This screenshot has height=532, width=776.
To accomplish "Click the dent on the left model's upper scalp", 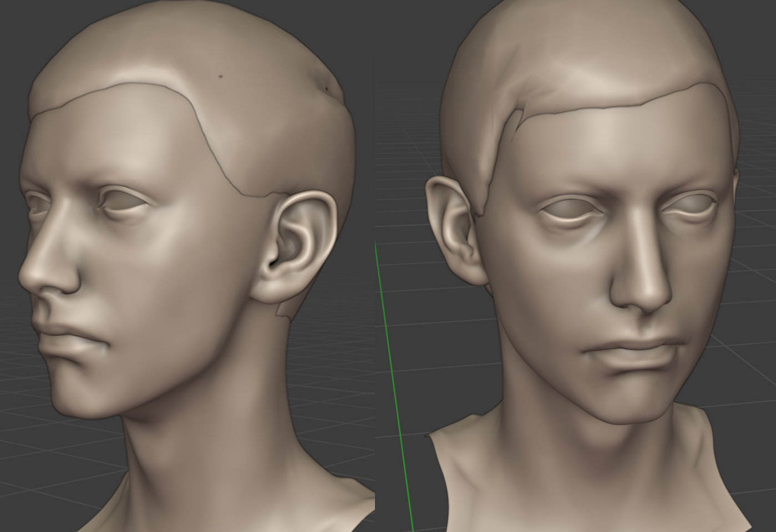I will (x=326, y=87).
